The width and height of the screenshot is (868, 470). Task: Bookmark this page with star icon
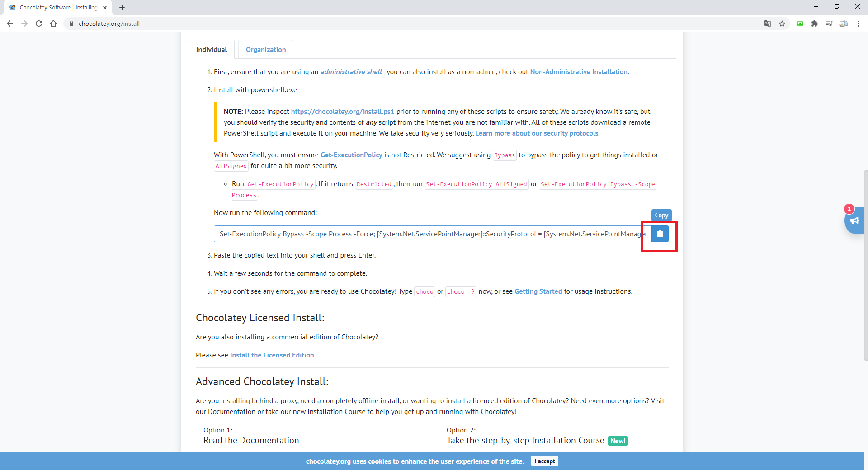[x=782, y=23]
